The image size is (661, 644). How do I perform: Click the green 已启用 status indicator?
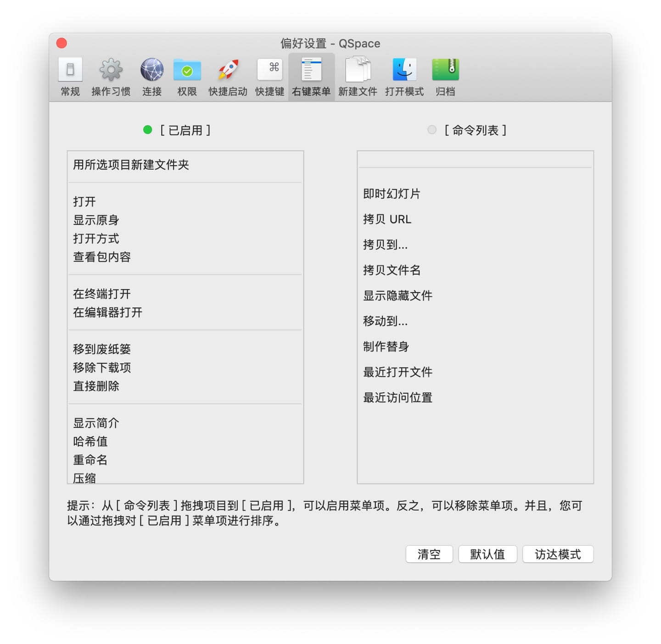pos(147,130)
